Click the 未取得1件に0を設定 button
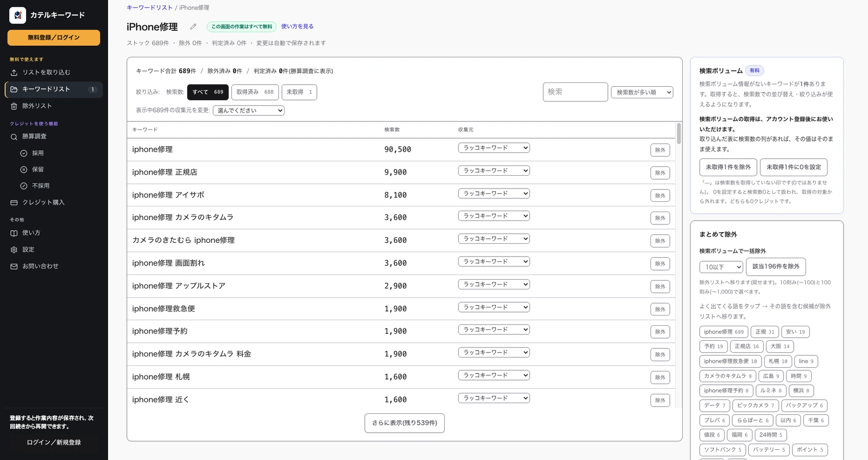Screen dimensions: 868x460 tap(794, 167)
